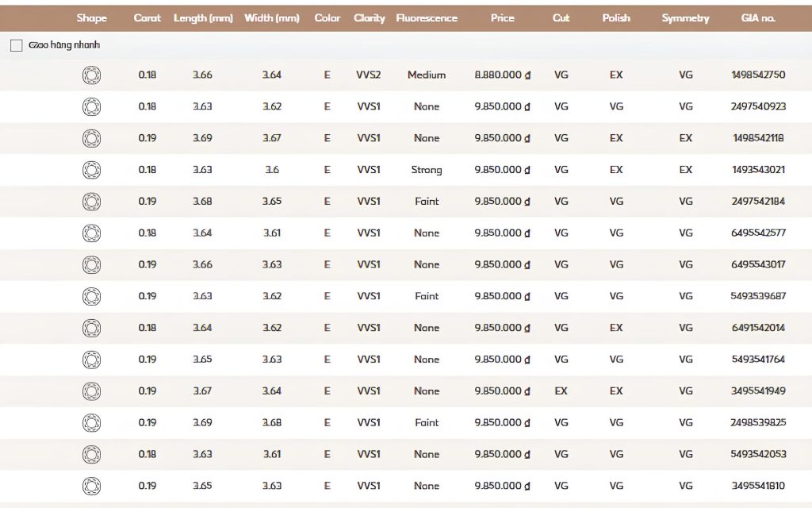Click the price 8.880.000 đ
The width and height of the screenshot is (812, 508).
pyautogui.click(x=502, y=75)
